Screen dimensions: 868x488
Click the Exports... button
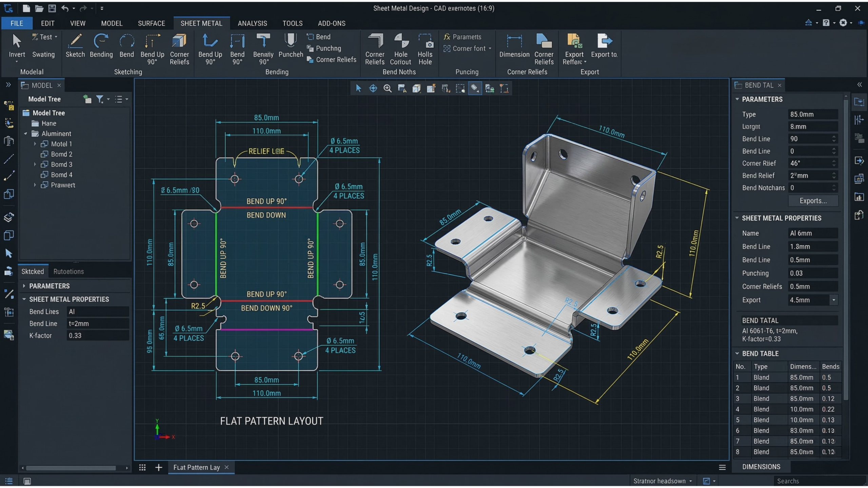[813, 200]
